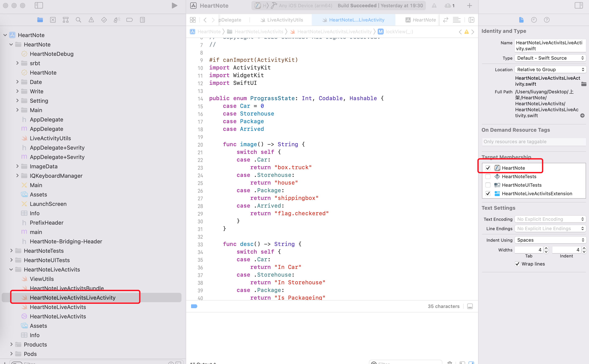Select LiveActivityUtils file in navigator
Screen dimensions: 589x364
click(50, 138)
